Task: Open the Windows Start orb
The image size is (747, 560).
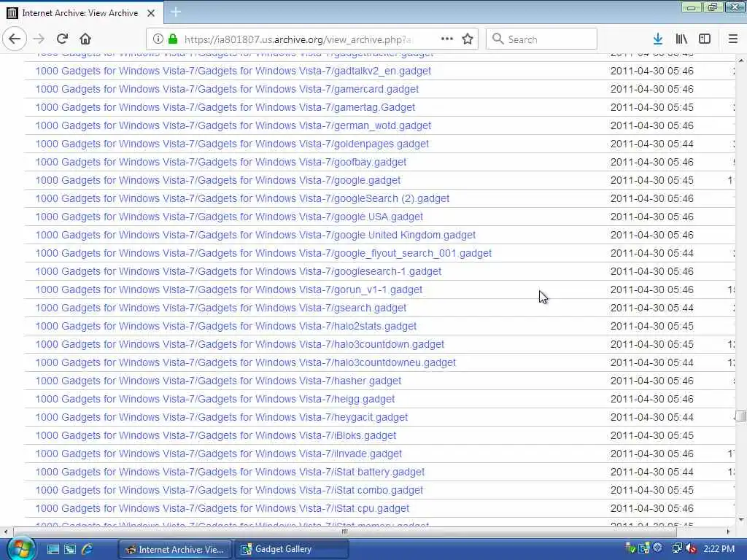Action: coord(20,549)
